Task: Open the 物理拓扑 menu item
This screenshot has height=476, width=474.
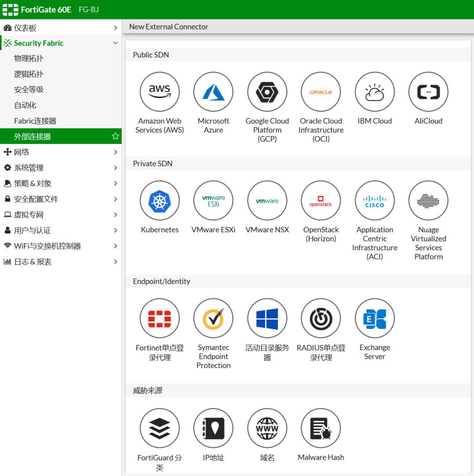Action: pyautogui.click(x=29, y=58)
